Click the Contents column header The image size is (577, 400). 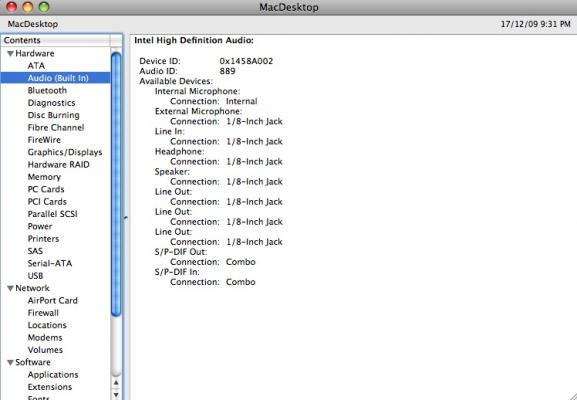click(x=55, y=40)
